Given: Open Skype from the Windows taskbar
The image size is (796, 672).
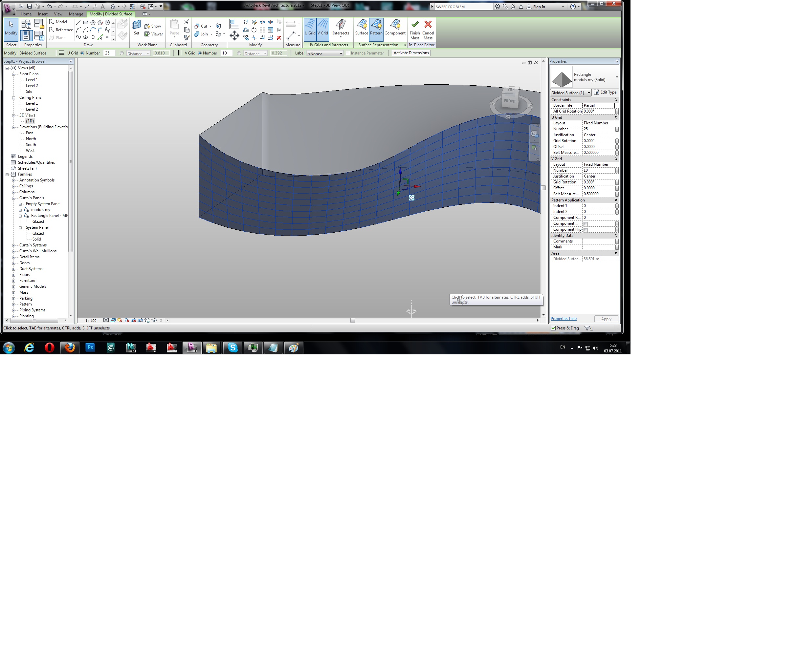Looking at the screenshot, I should coord(232,347).
